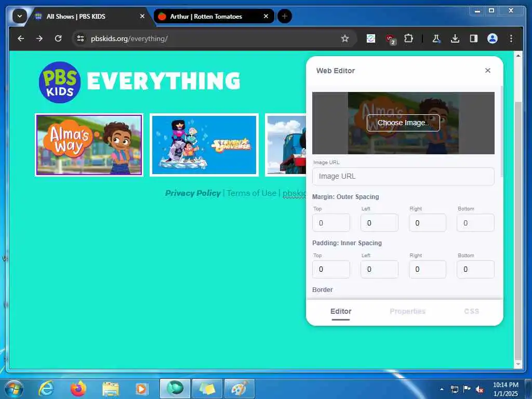Edit the Margin Right value

pyautogui.click(x=428, y=223)
